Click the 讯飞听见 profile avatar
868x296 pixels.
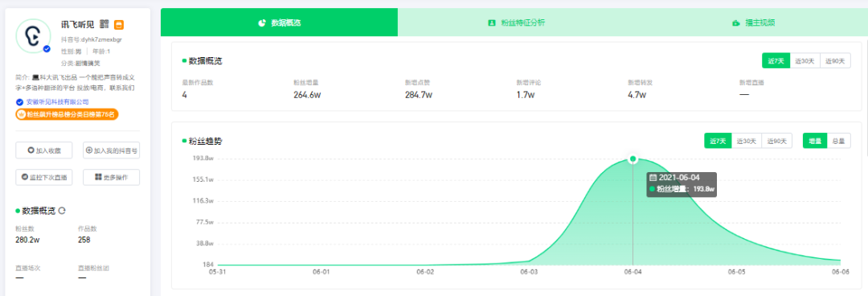point(33,36)
